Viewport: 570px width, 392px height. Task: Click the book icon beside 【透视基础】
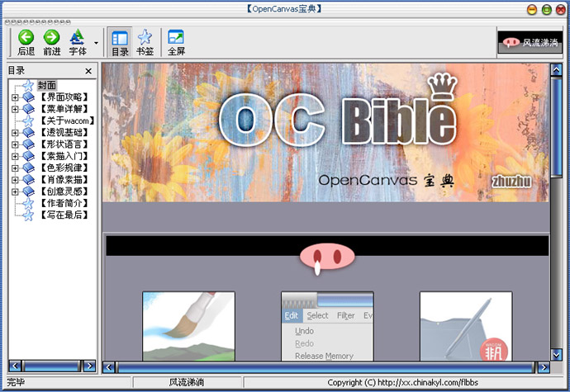pos(28,132)
